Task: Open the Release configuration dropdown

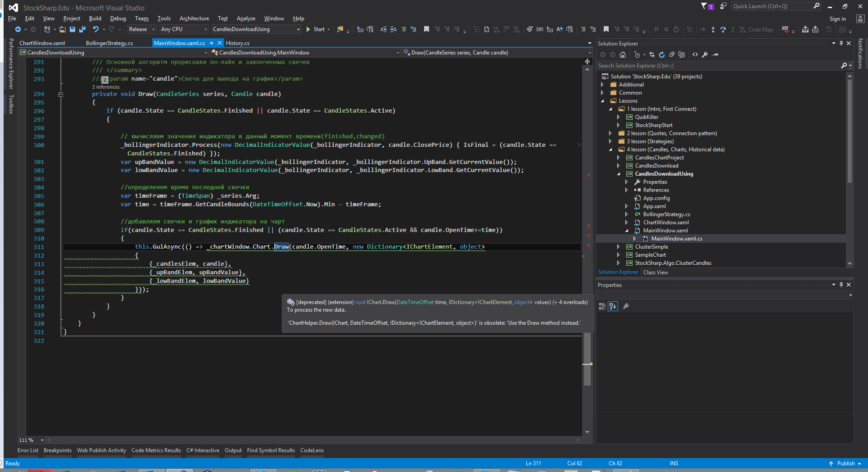Action: coord(142,29)
